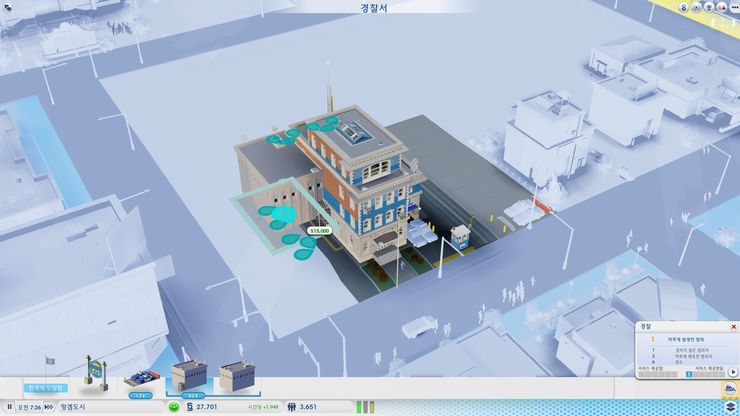Screen dimensions: 740x416
Task: Click the jail cell module counter
Action: click(193, 395)
